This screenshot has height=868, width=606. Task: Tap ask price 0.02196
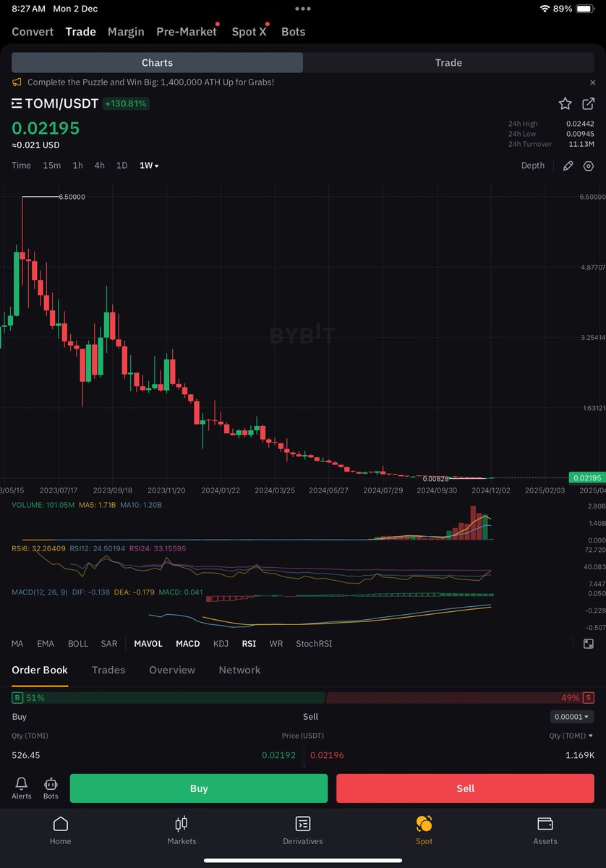(327, 755)
